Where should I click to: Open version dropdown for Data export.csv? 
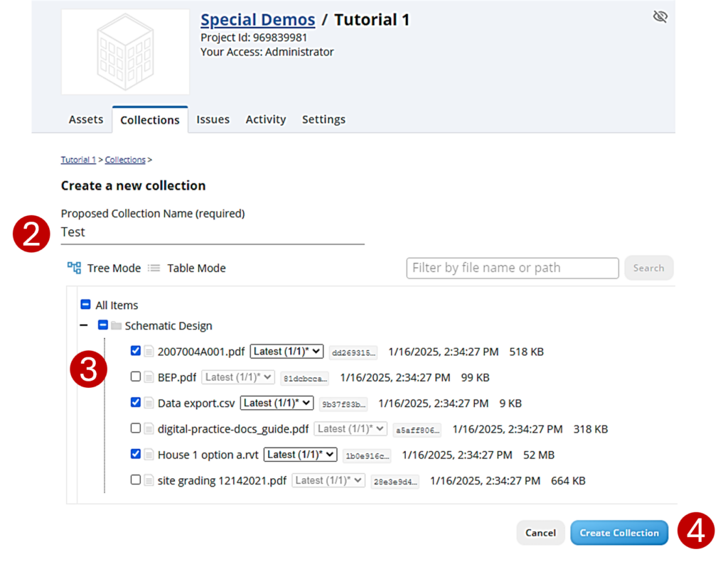pos(277,403)
